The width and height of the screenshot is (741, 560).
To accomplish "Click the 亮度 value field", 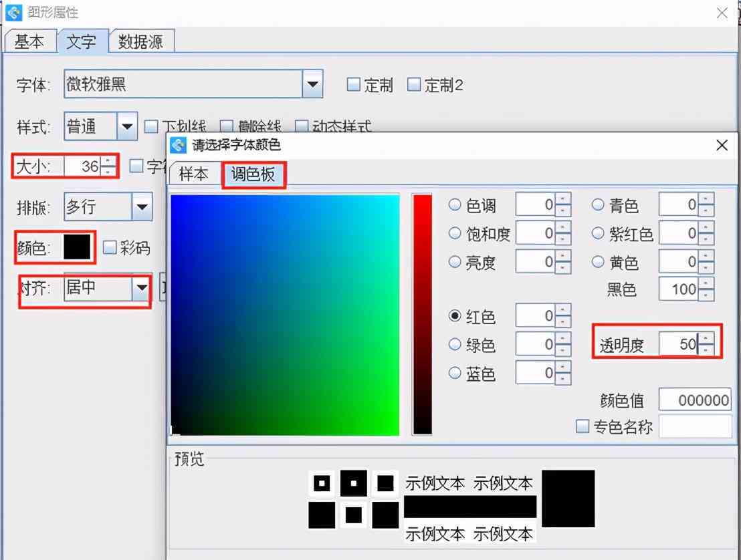I will click(x=535, y=261).
